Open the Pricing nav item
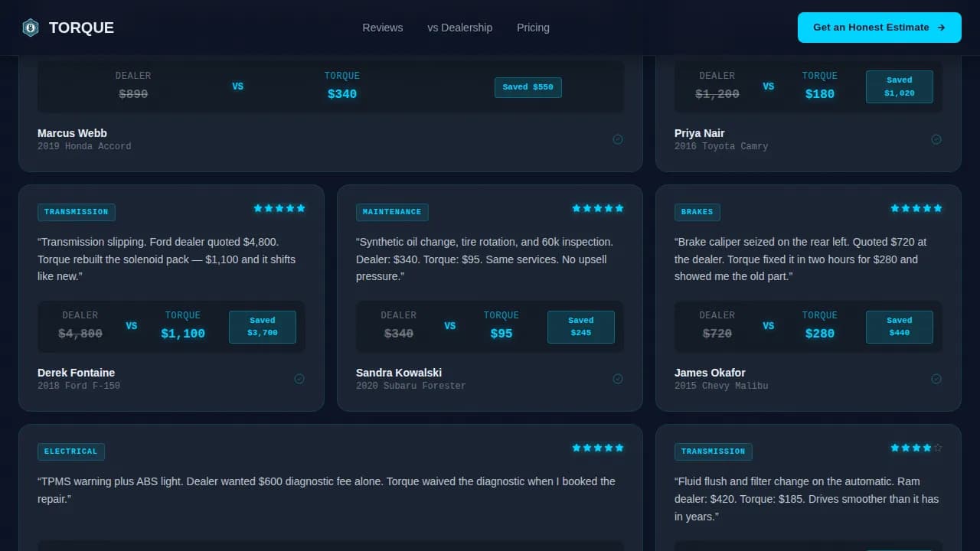Screen dimensions: 980x551 click(x=533, y=28)
